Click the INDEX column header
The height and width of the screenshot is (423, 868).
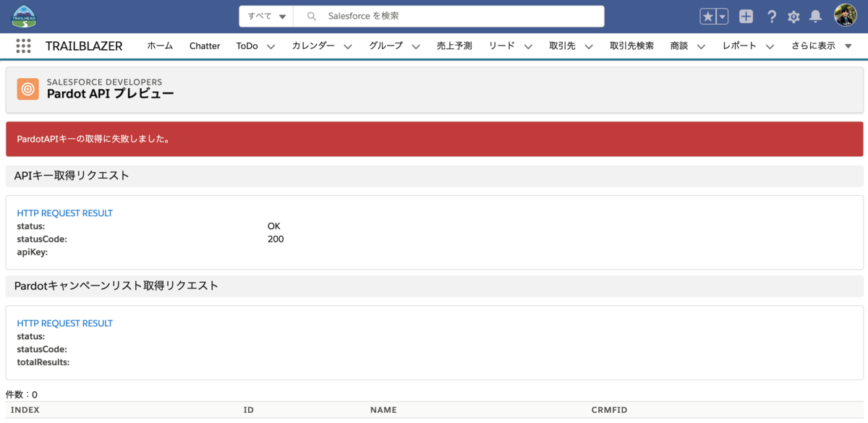coord(25,410)
